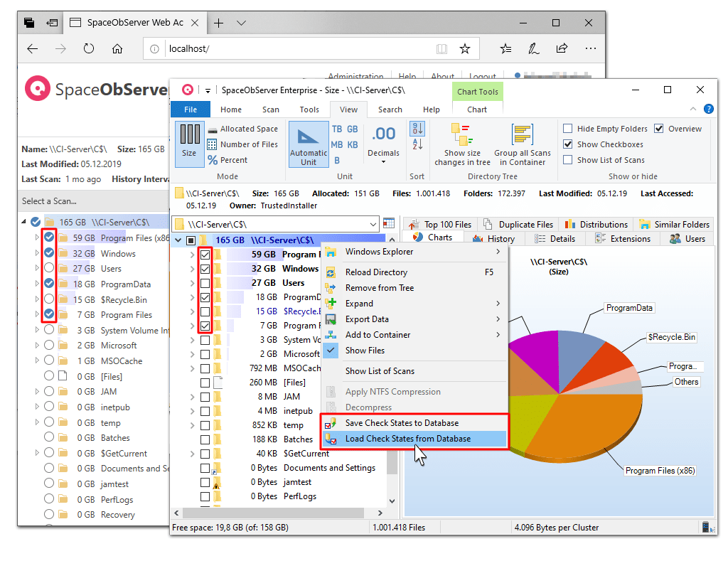The width and height of the screenshot is (728, 566).
Task: Enable the Hide Empty Folders checkbox
Action: click(x=568, y=129)
